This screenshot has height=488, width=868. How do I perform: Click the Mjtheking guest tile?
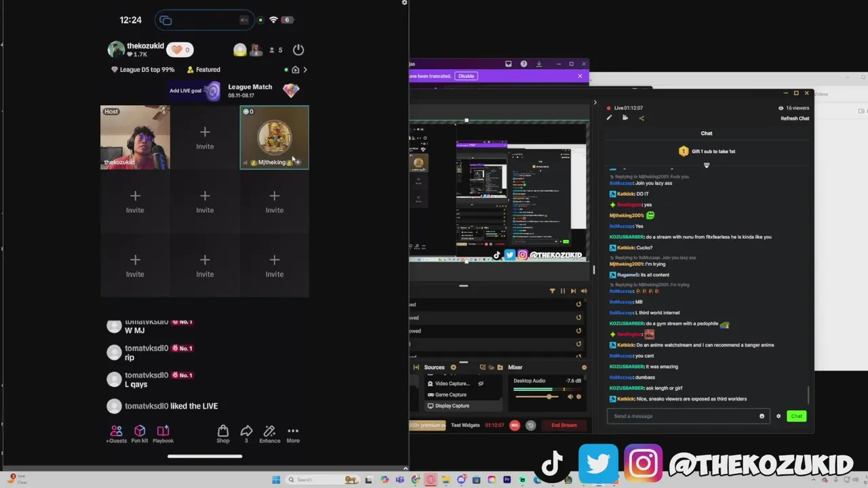[x=274, y=138]
